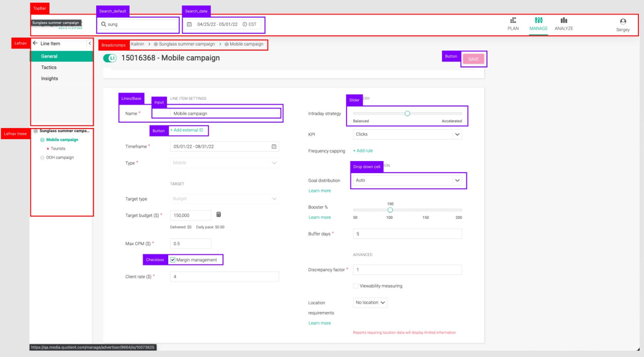Select OOH campaign in the tree
This screenshot has width=644, height=357.
[x=60, y=157]
